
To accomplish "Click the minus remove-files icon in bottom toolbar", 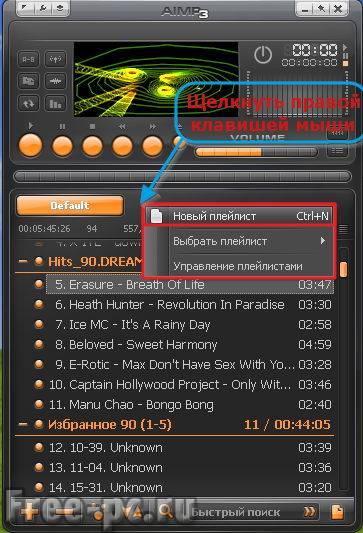I will tap(65, 512).
